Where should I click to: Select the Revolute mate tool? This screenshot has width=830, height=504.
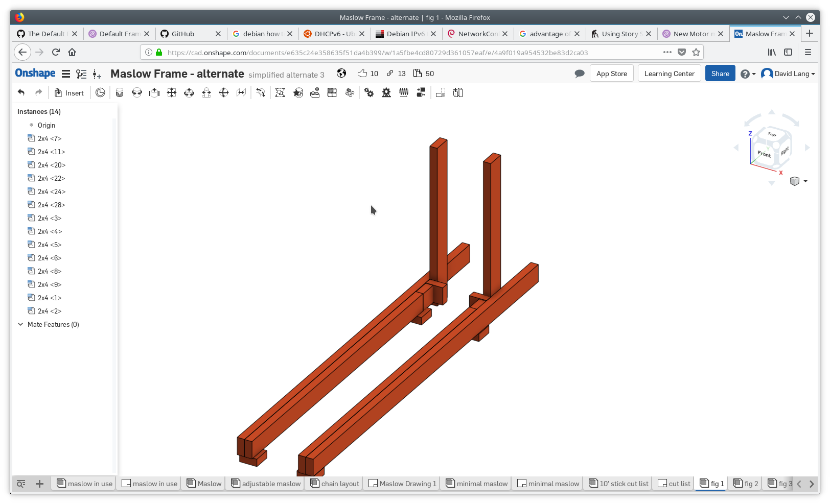click(x=137, y=92)
